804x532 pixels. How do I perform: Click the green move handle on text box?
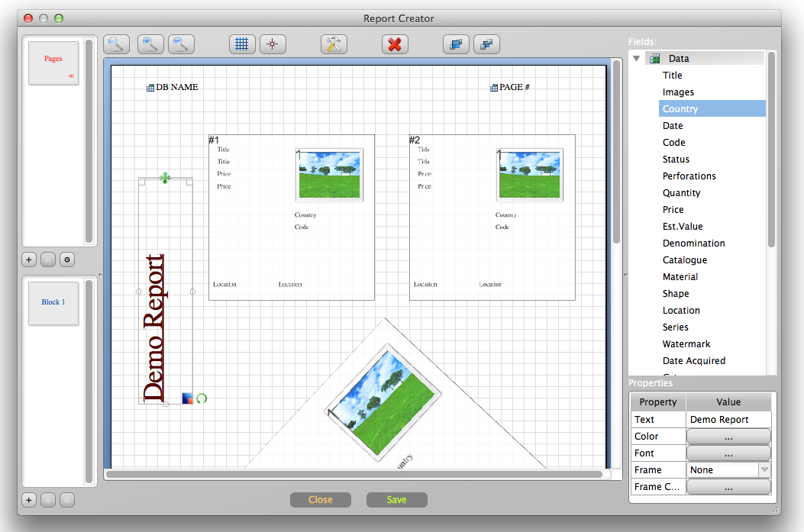[165, 178]
